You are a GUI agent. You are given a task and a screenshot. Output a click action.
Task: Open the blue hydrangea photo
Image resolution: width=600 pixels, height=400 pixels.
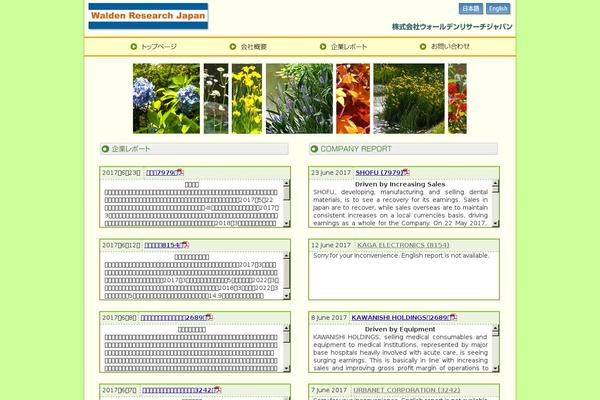(166, 98)
